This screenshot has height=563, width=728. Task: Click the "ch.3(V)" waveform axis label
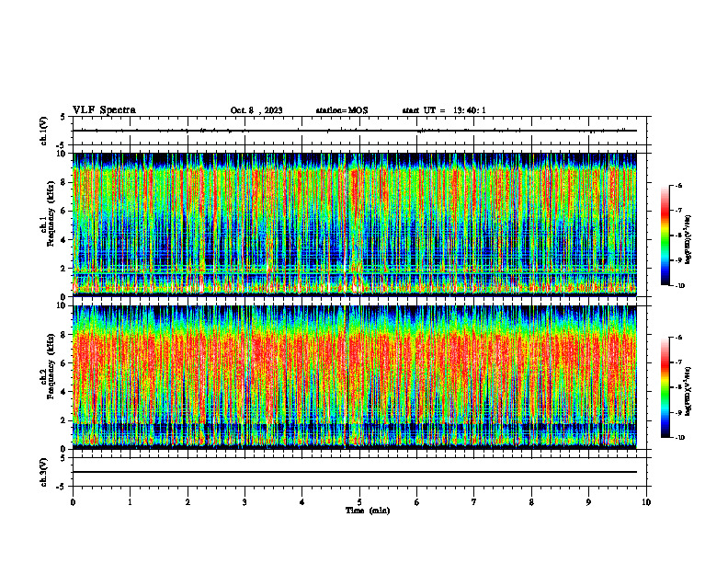[43, 472]
